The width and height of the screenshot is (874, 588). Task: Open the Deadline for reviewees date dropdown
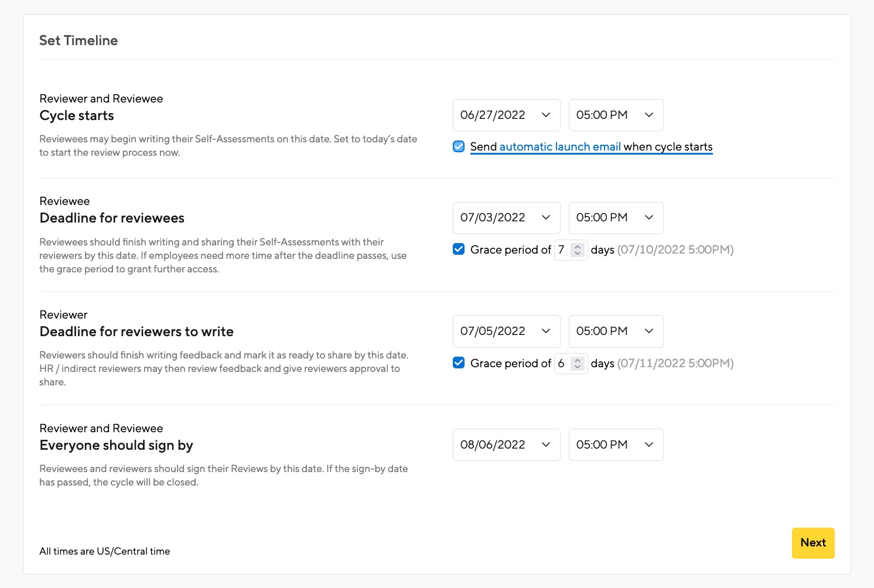(506, 218)
